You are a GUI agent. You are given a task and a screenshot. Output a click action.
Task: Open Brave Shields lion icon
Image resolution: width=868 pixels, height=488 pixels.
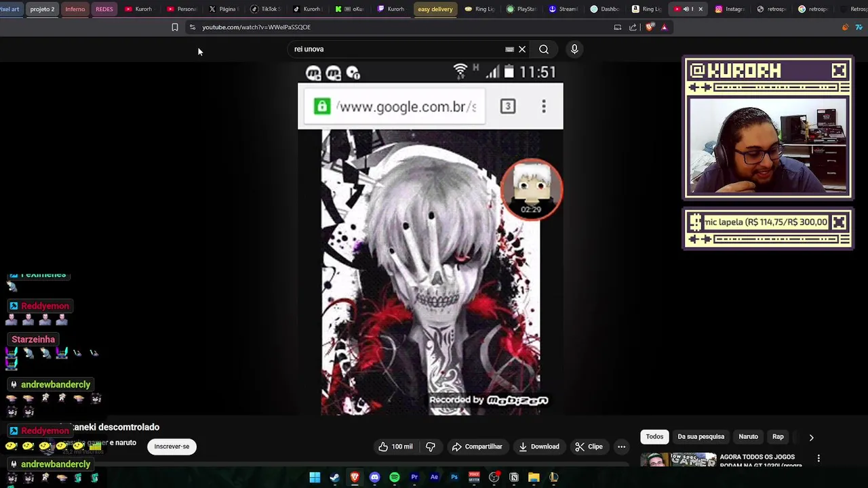tap(650, 27)
